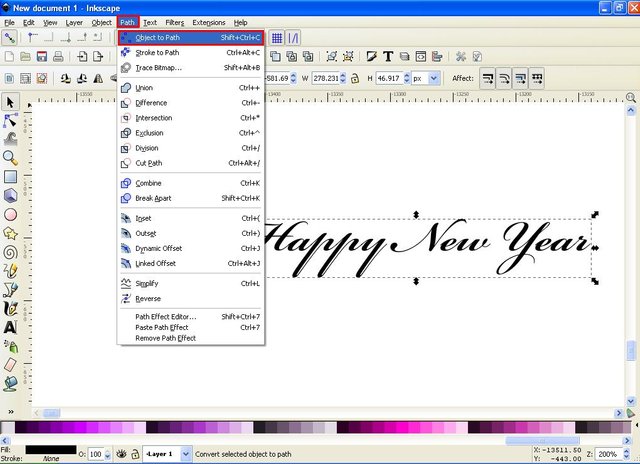Select the Paint Bucket fill tool

[x=10, y=384]
